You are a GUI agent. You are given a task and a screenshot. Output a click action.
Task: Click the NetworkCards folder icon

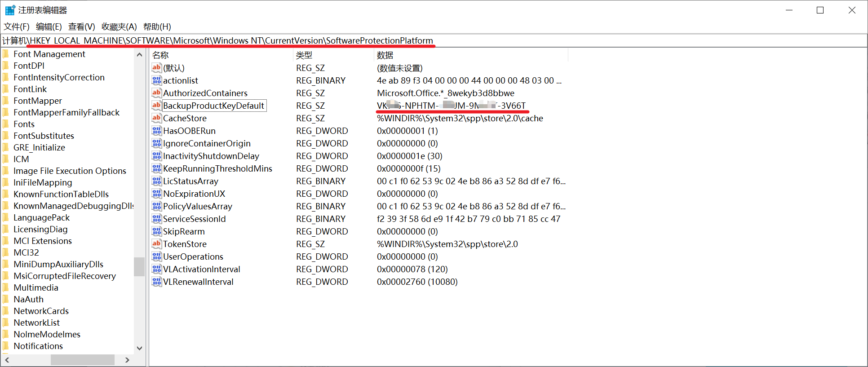(6, 311)
